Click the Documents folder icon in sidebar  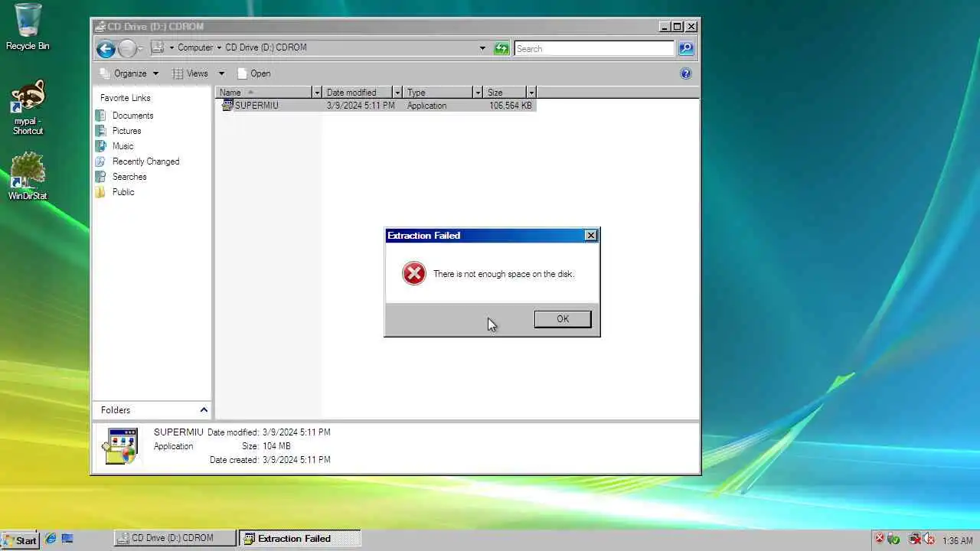(100, 116)
